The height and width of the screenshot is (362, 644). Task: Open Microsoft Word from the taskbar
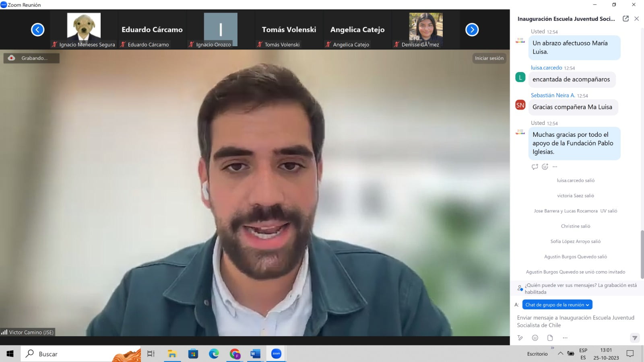point(255,354)
